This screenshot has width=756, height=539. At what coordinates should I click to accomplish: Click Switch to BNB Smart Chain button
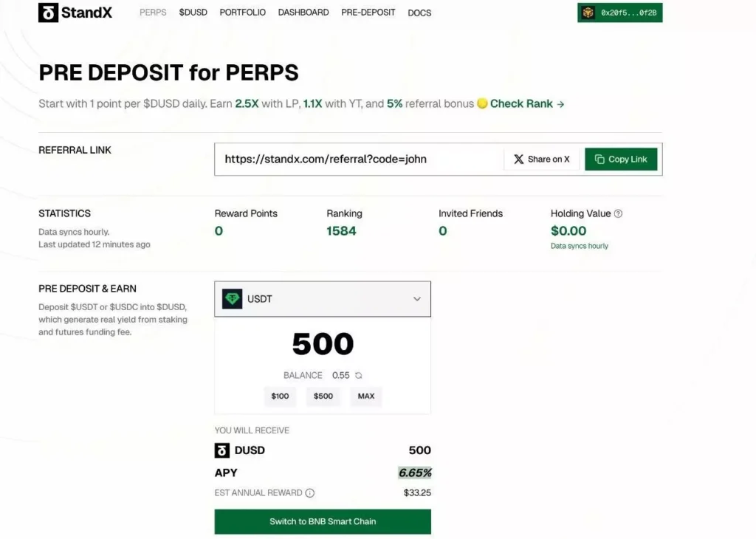click(x=323, y=521)
